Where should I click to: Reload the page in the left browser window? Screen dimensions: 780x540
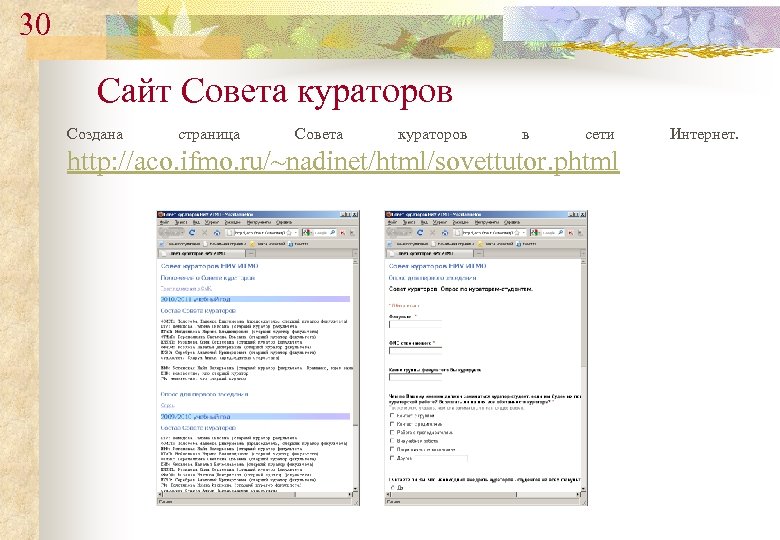click(x=192, y=233)
